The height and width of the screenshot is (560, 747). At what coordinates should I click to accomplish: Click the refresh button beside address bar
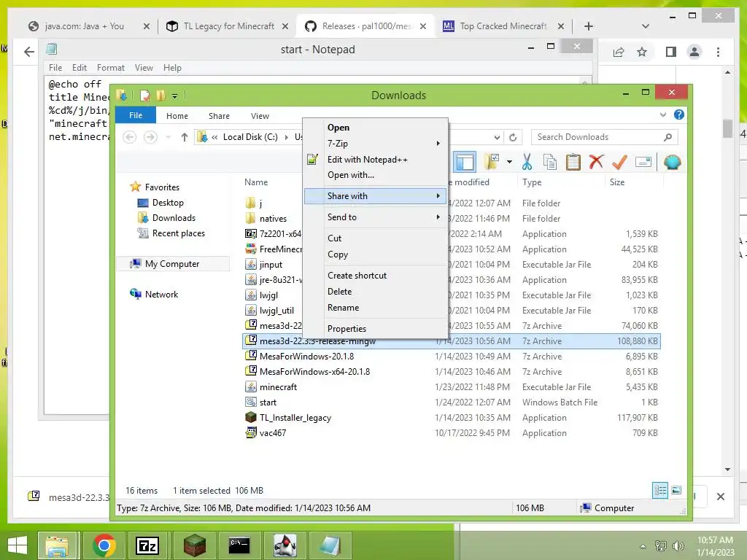pos(513,137)
